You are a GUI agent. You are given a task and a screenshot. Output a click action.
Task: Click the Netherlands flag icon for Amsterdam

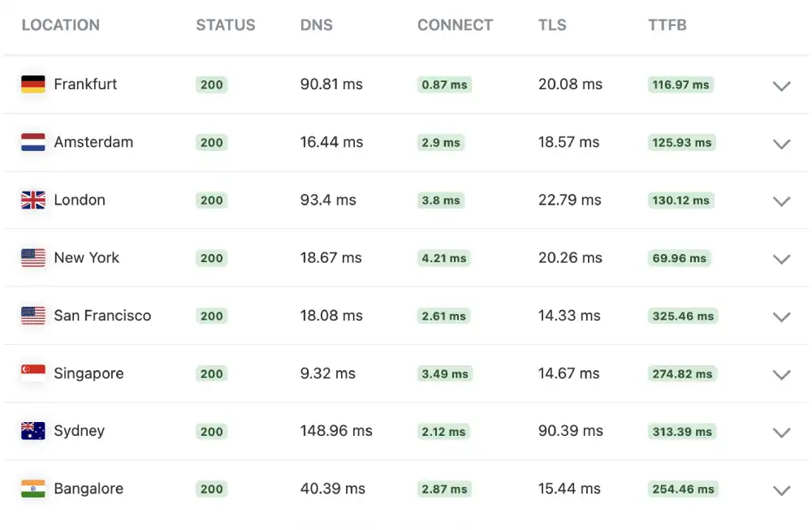pyautogui.click(x=32, y=142)
